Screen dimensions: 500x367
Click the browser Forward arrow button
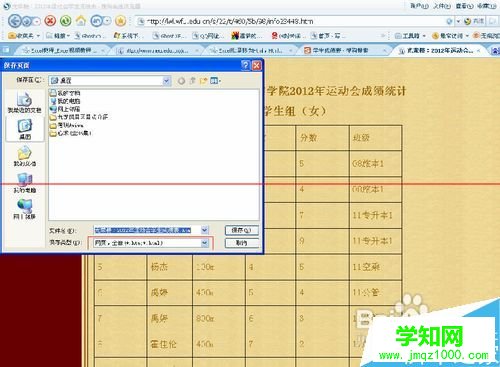point(27,21)
